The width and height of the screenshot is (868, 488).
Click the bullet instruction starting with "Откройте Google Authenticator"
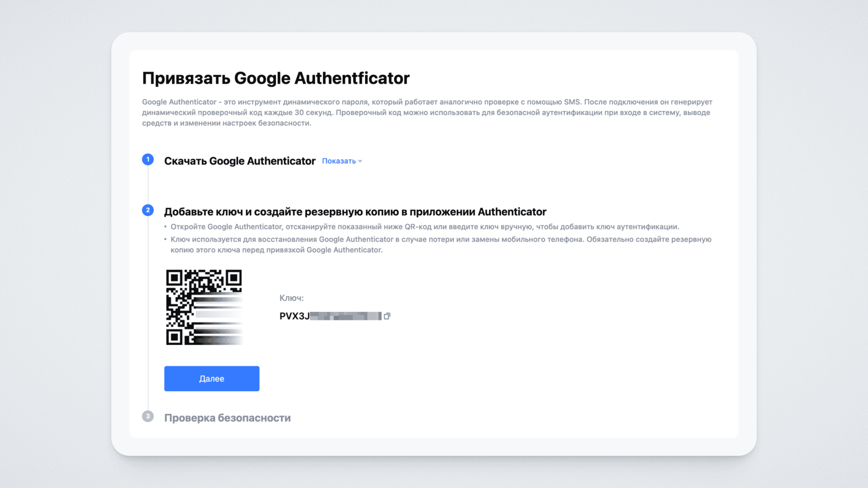tap(425, 227)
